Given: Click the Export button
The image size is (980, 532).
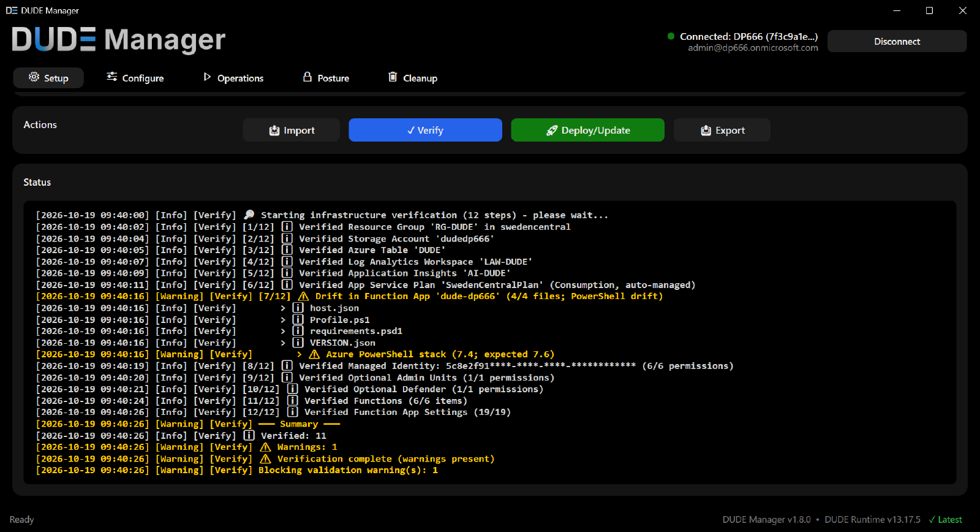Looking at the screenshot, I should coord(722,130).
